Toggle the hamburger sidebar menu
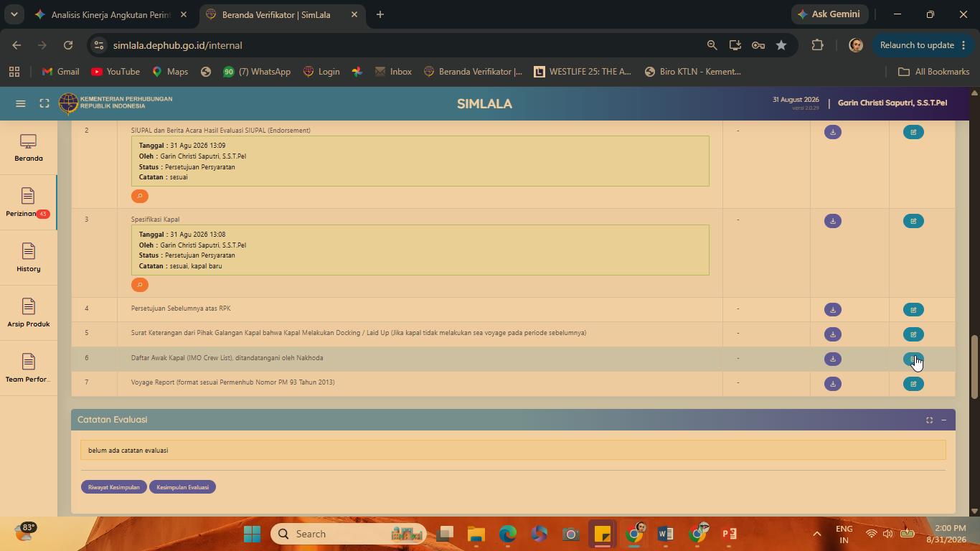Image resolution: width=980 pixels, height=551 pixels. coord(21,103)
